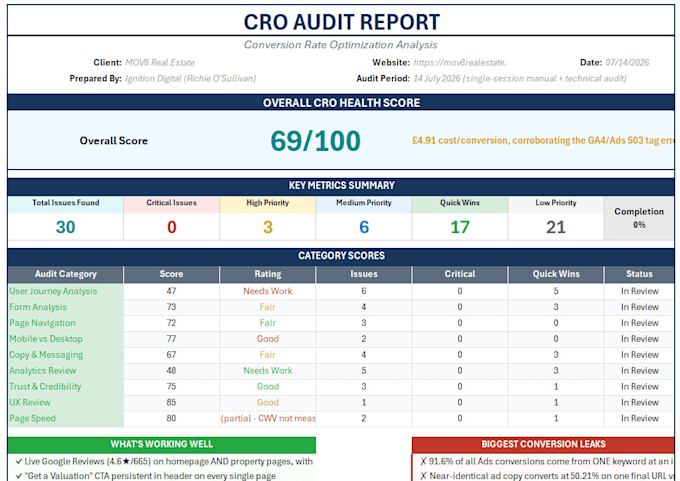Click the Completion 0% cell
This screenshot has width=680, height=481.
tap(639, 218)
